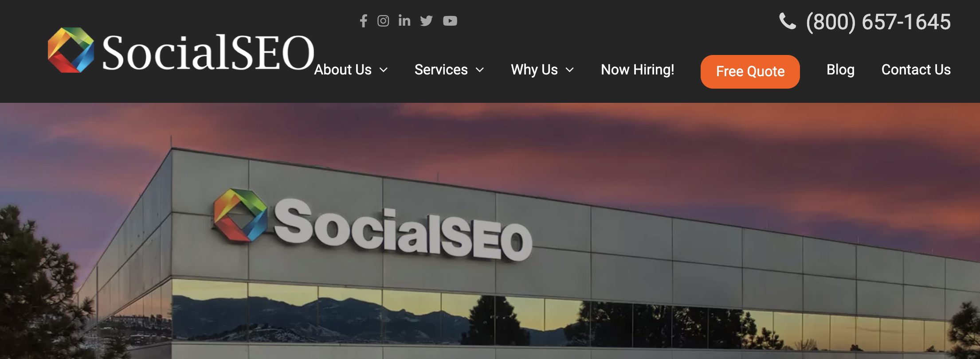Screen dimensions: 980x359
Task: Click the orange Free Quote button
Action: [x=750, y=71]
